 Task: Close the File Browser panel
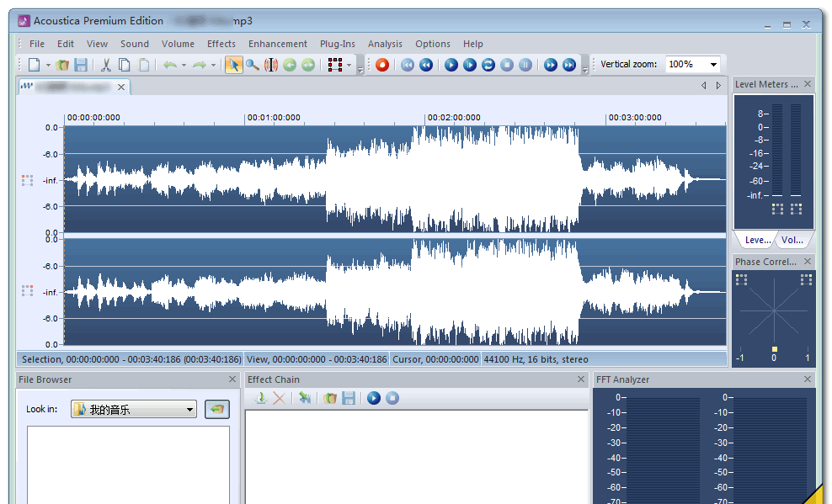[232, 379]
